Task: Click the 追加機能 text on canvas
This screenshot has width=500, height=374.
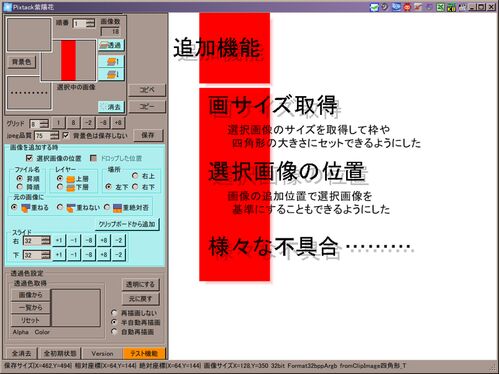Action: tap(217, 48)
